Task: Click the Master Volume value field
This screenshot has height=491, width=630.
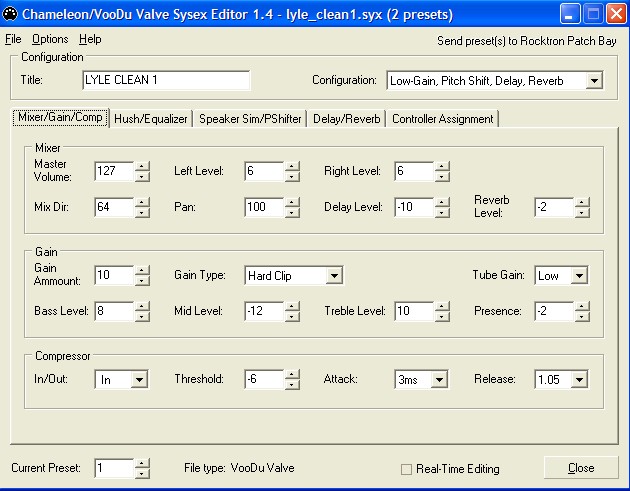Action: click(x=115, y=171)
